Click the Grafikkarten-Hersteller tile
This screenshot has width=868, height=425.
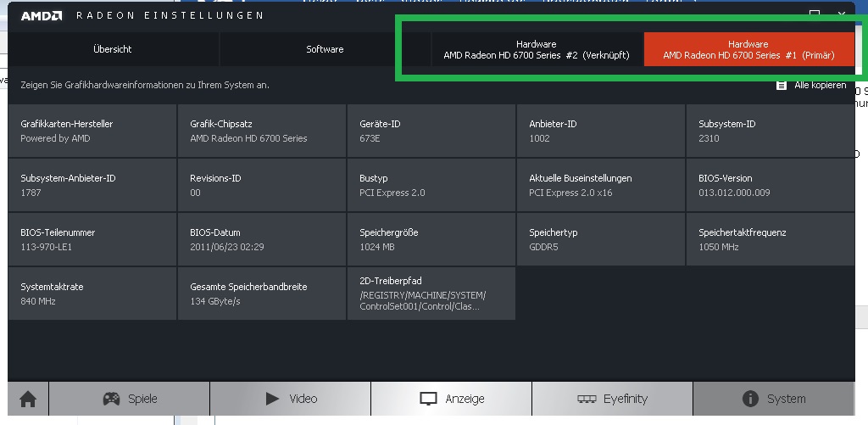tap(92, 131)
